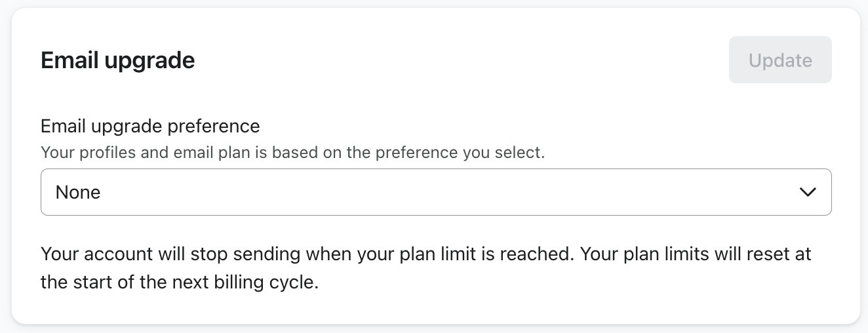
Task: Click the "start of the next billing cycle" line
Action: click(179, 284)
